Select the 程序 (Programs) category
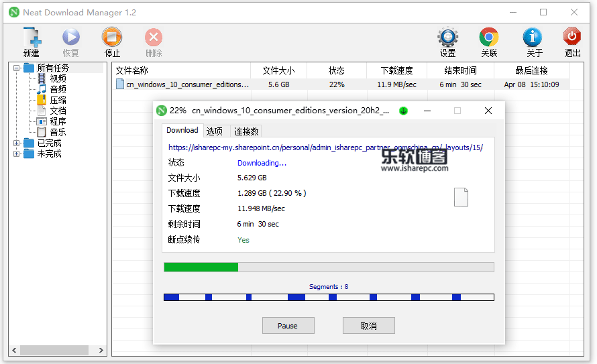This screenshot has width=597, height=364. [x=58, y=121]
